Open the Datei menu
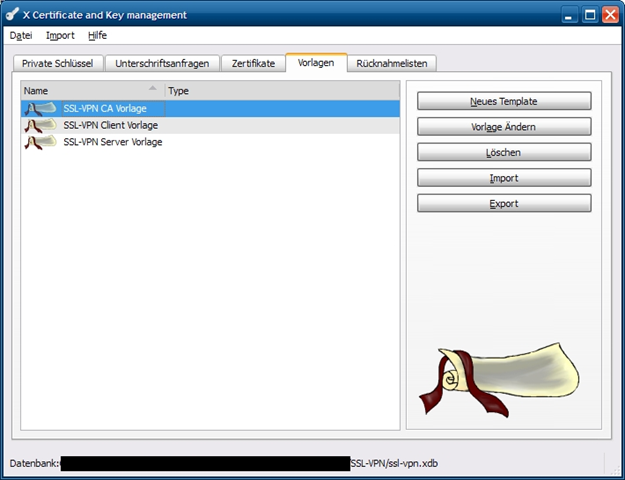 click(21, 35)
